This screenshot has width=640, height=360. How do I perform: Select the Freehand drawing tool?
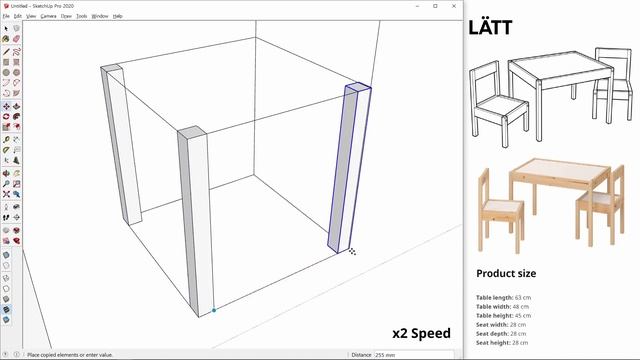pyautogui.click(x=16, y=52)
